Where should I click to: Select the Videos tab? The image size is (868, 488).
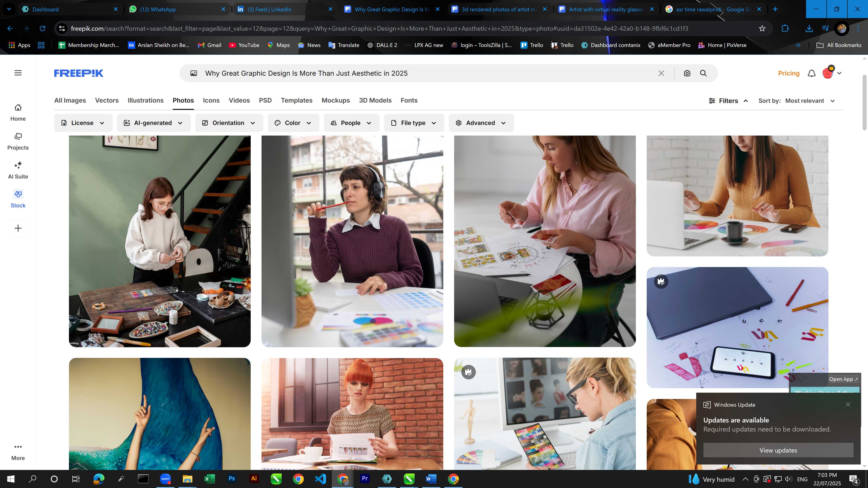pos(239,100)
